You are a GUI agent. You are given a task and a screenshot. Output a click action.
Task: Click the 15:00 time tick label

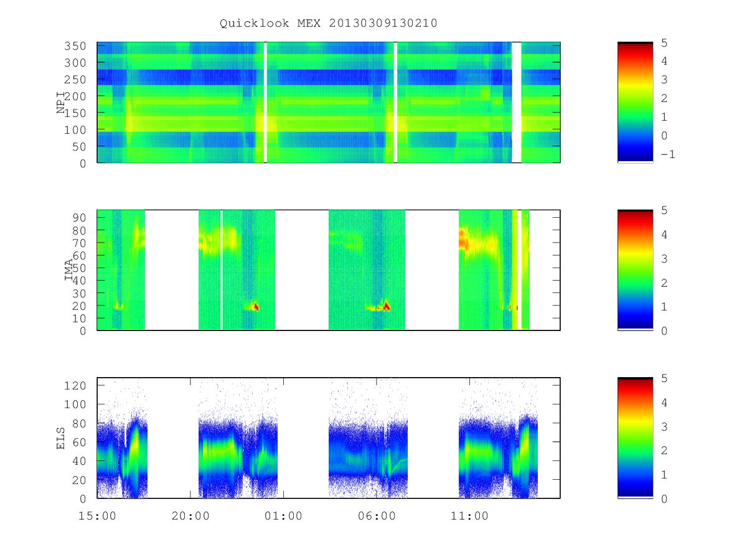tap(97, 516)
